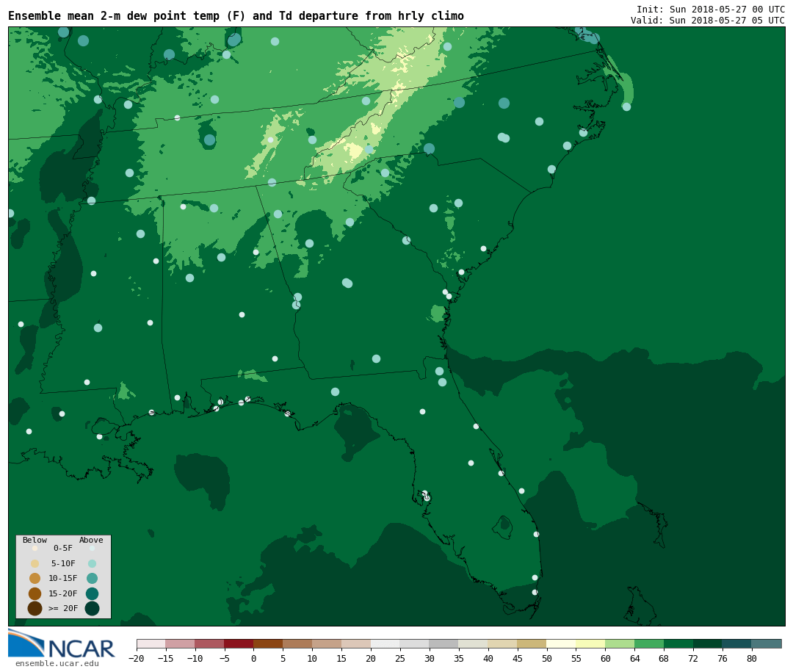Click the 'Below' legend heading

click(35, 540)
